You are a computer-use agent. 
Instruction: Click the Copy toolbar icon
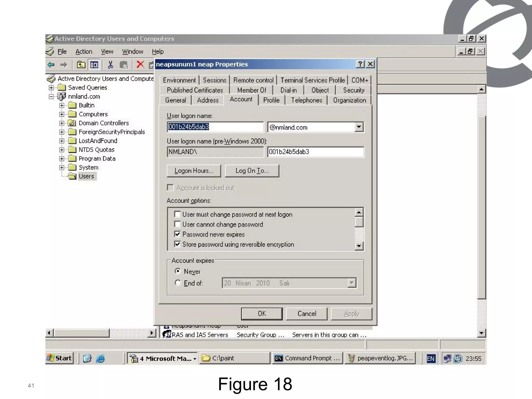[124, 65]
